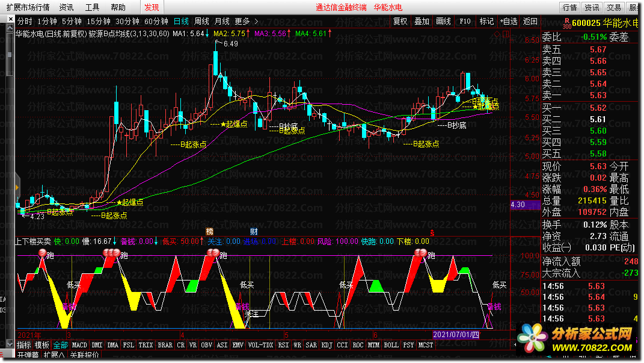Switch to 5分钟 chart period

(x=72, y=21)
